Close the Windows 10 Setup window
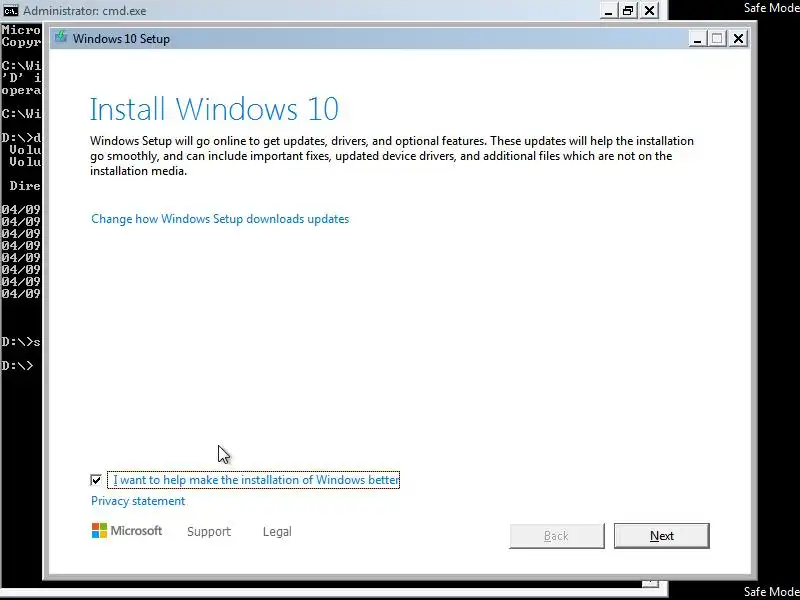 [x=738, y=39]
